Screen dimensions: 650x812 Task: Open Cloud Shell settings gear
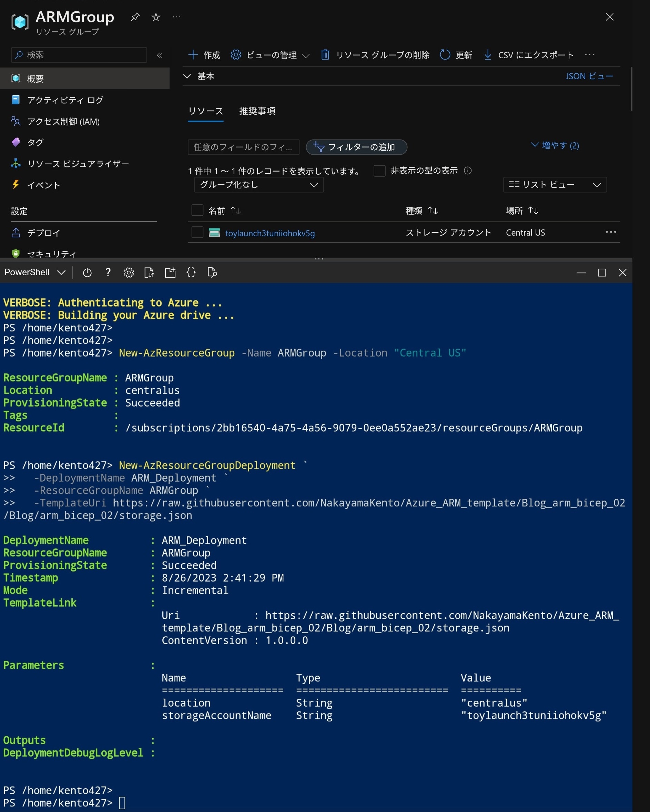pyautogui.click(x=129, y=272)
